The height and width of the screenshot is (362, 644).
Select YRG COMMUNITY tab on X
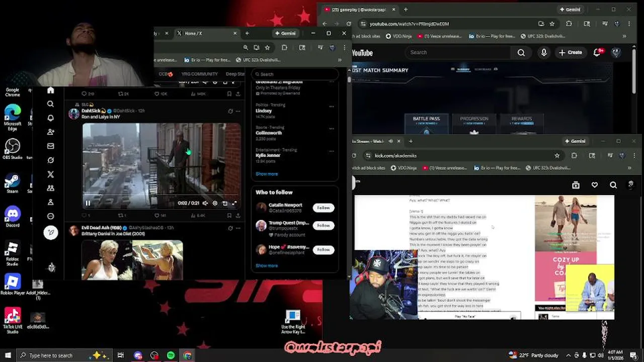tap(199, 74)
